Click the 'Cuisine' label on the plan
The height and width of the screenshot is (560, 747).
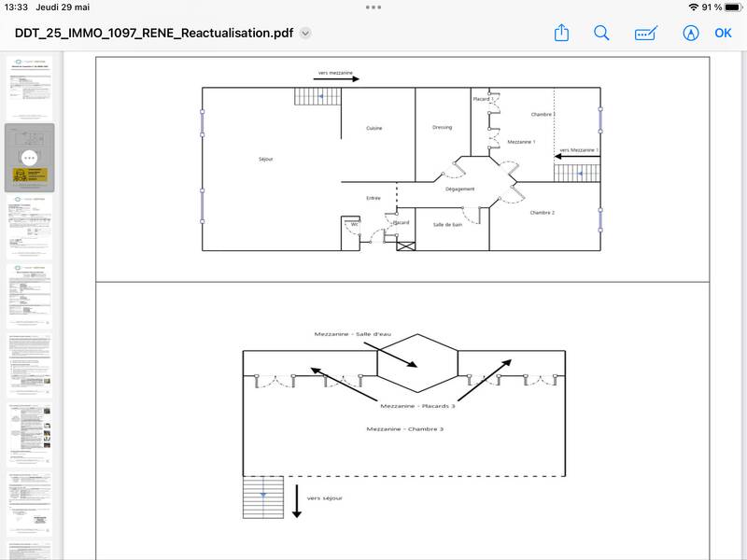point(374,128)
